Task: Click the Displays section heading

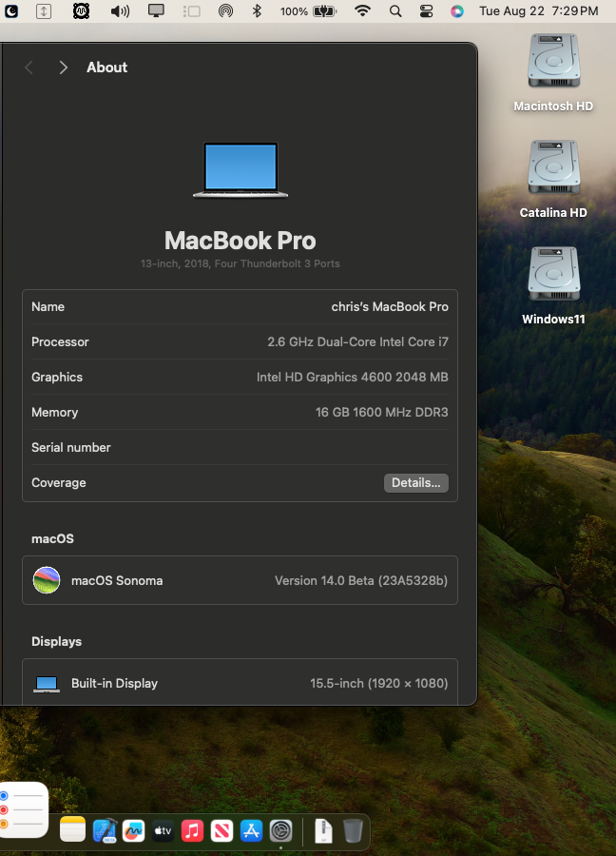Action: point(56,641)
